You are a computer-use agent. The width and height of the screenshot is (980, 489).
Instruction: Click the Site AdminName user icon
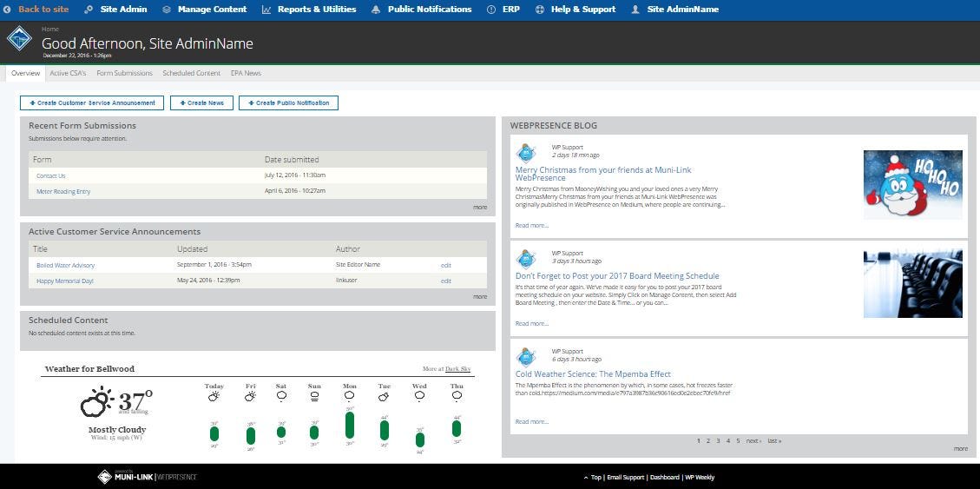(635, 10)
